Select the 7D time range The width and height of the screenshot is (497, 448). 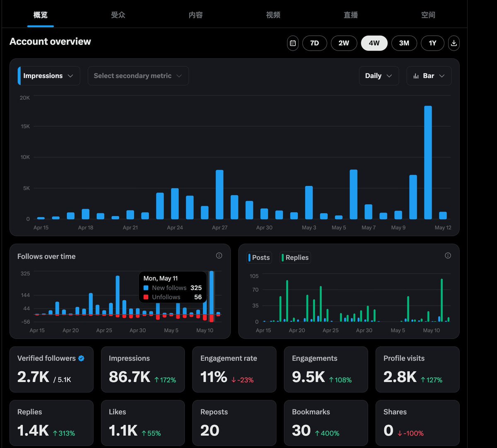pos(315,43)
